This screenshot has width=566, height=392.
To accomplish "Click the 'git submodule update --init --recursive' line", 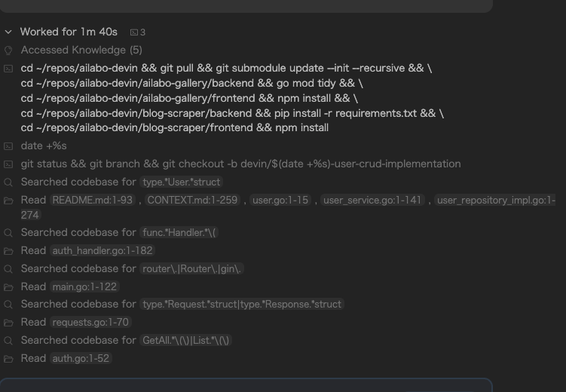I will [226, 68].
